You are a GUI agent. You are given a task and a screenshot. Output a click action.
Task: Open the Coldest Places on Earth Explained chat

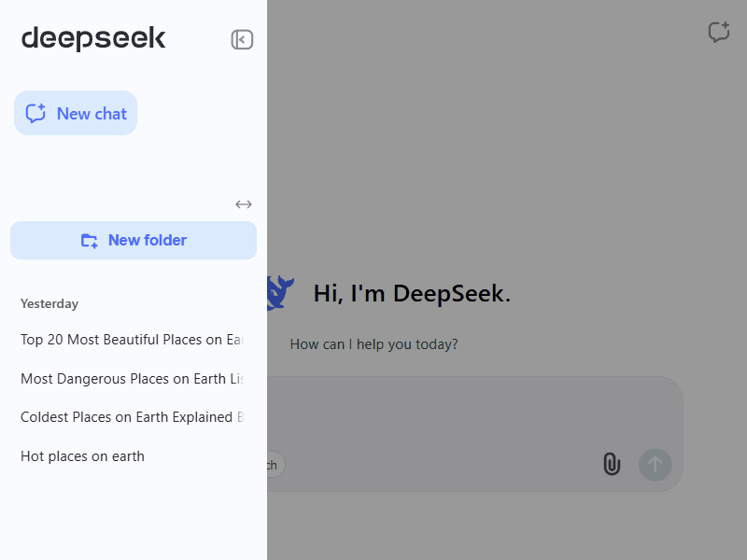click(133, 417)
